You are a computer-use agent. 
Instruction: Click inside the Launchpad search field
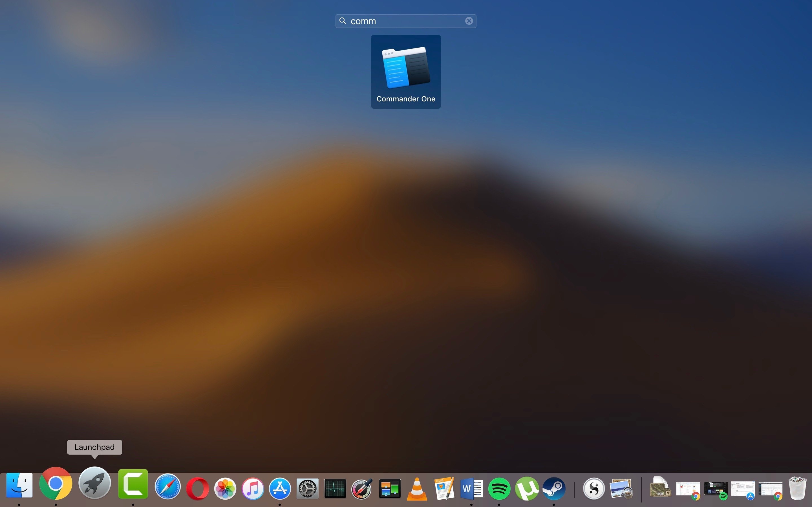pos(403,21)
